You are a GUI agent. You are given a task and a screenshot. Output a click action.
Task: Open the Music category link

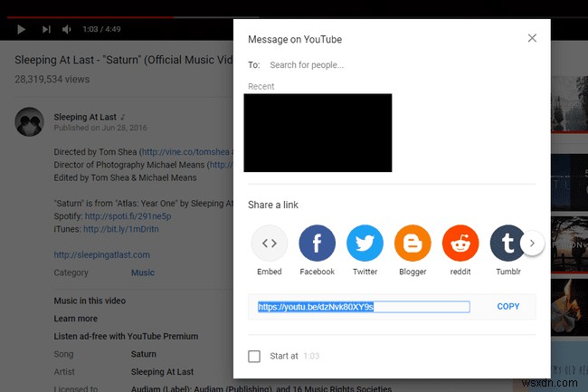pyautogui.click(x=143, y=272)
